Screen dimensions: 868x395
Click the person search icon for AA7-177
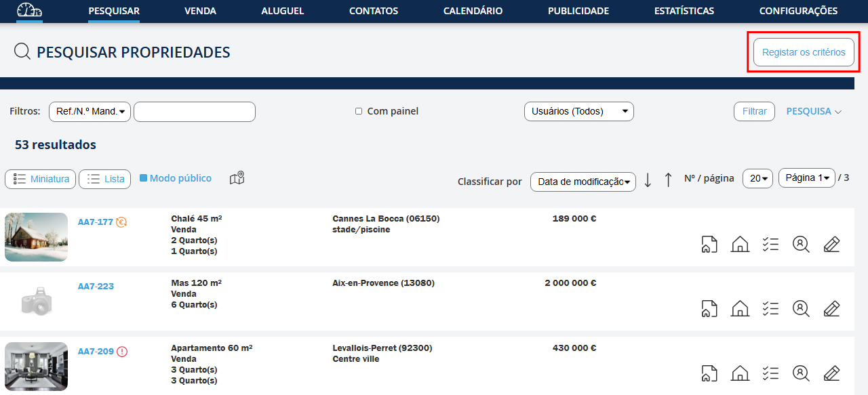click(801, 244)
